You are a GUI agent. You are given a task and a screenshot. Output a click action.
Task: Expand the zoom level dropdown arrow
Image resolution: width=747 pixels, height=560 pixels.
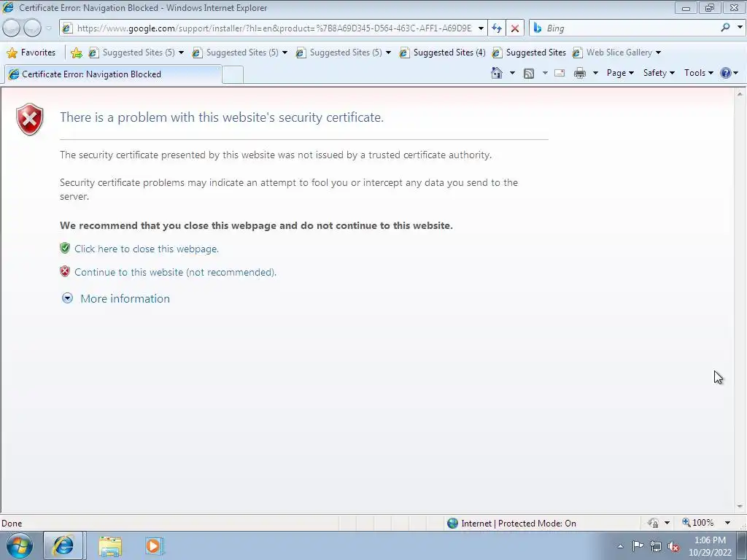(727, 523)
